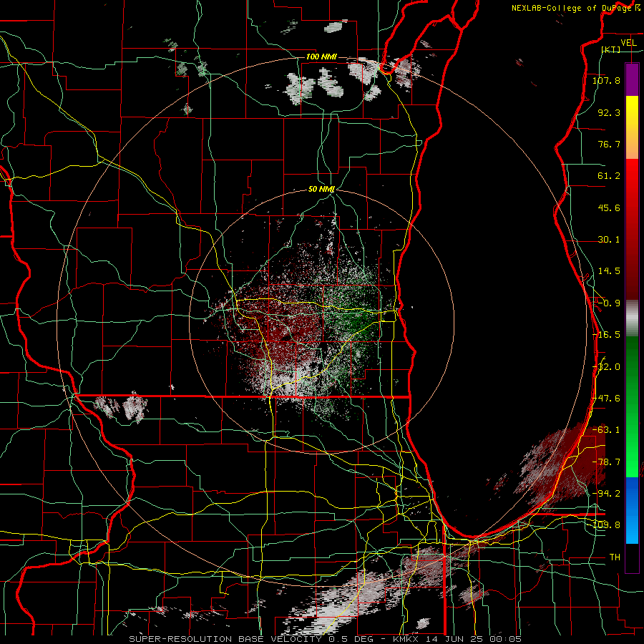The width and height of the screenshot is (644, 644).
Task: Click the VEL label above the color scale
Action: [629, 42]
